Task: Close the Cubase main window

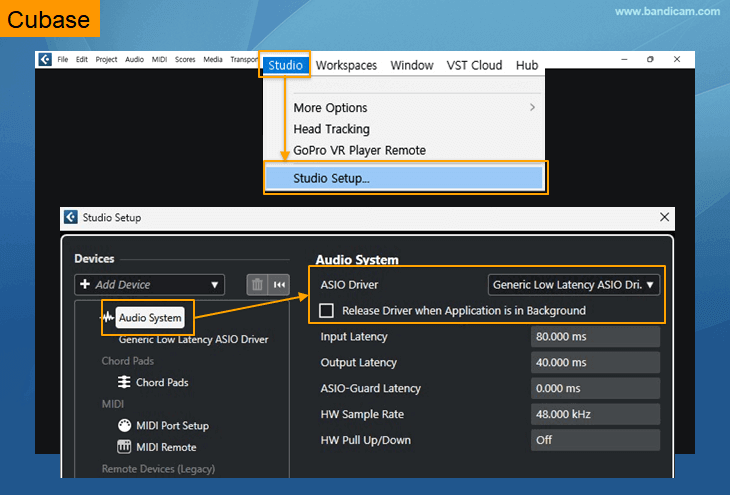Action: coord(677,59)
